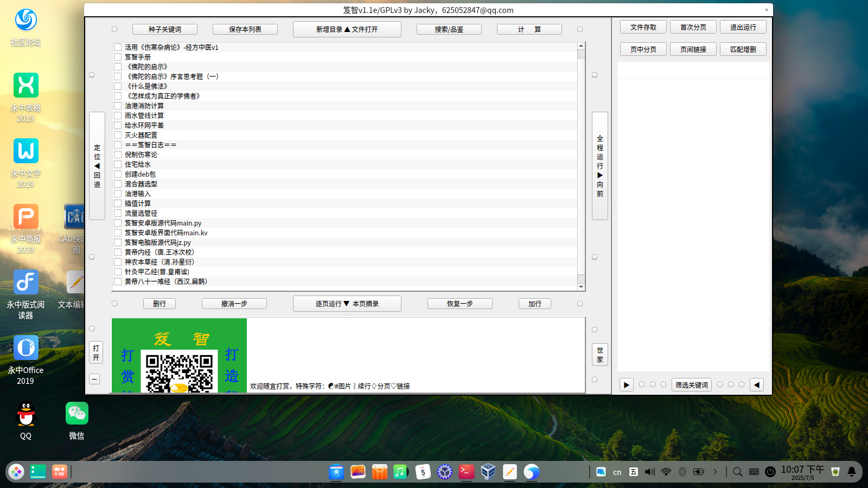Select the list row 黄帝内经（唐.王冰次校）

pos(344,252)
